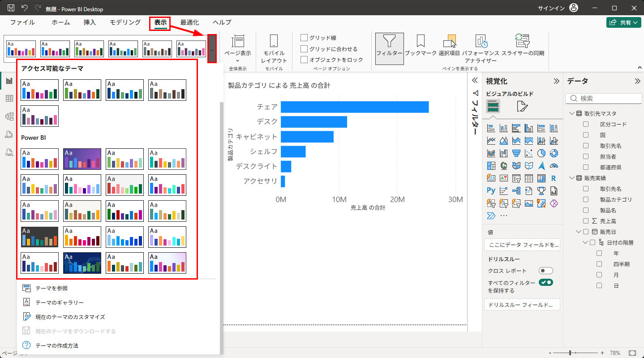Click the 共有 button
The image size is (644, 358).
click(x=624, y=22)
